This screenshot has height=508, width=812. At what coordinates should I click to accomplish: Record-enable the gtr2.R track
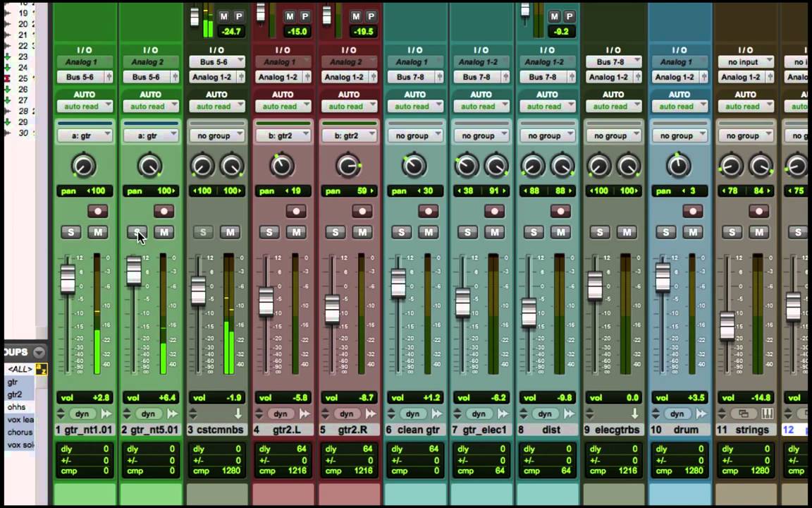(x=362, y=211)
